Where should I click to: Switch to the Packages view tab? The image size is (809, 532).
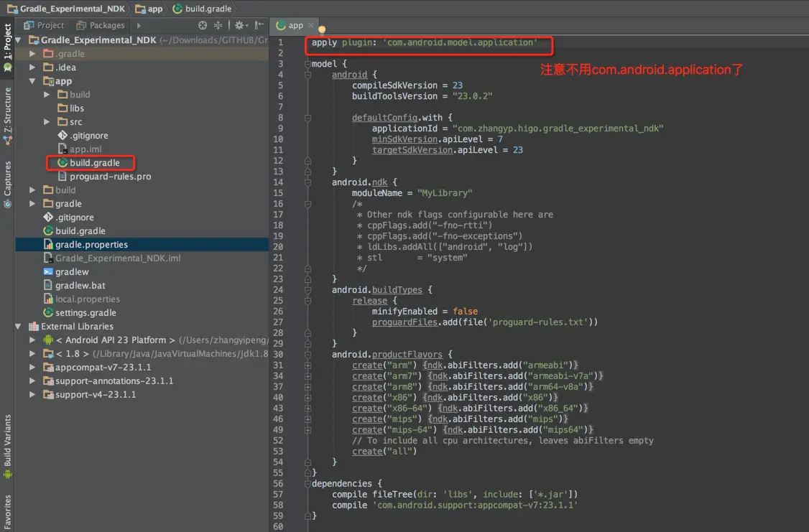(101, 25)
